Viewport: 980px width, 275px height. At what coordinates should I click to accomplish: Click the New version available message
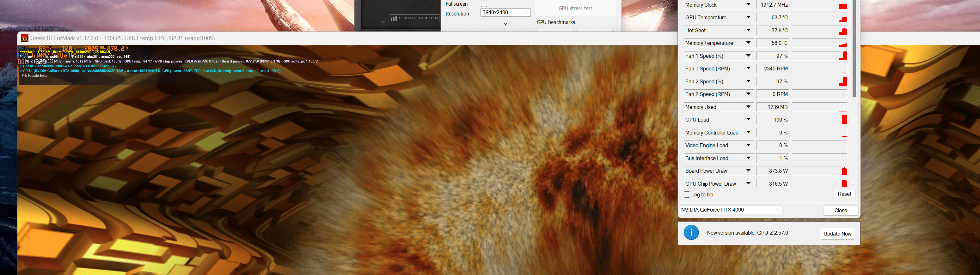coord(747,233)
